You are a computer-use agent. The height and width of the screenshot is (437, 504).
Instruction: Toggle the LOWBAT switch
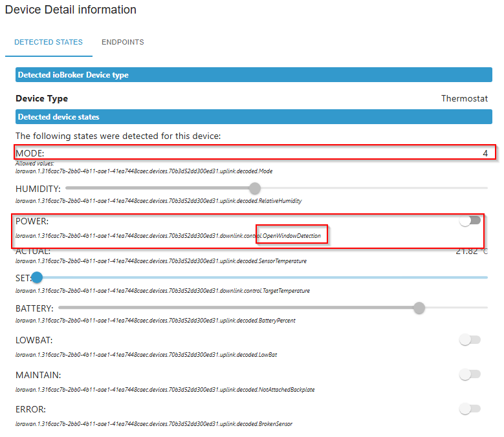pyautogui.click(x=470, y=340)
